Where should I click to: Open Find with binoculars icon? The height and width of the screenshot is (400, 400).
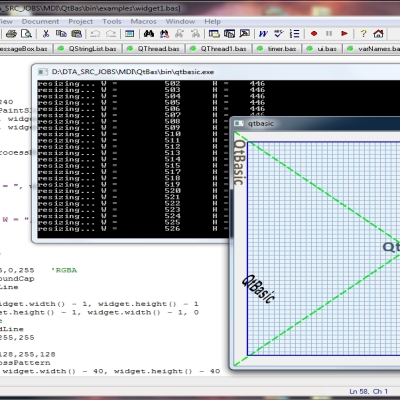point(149,34)
